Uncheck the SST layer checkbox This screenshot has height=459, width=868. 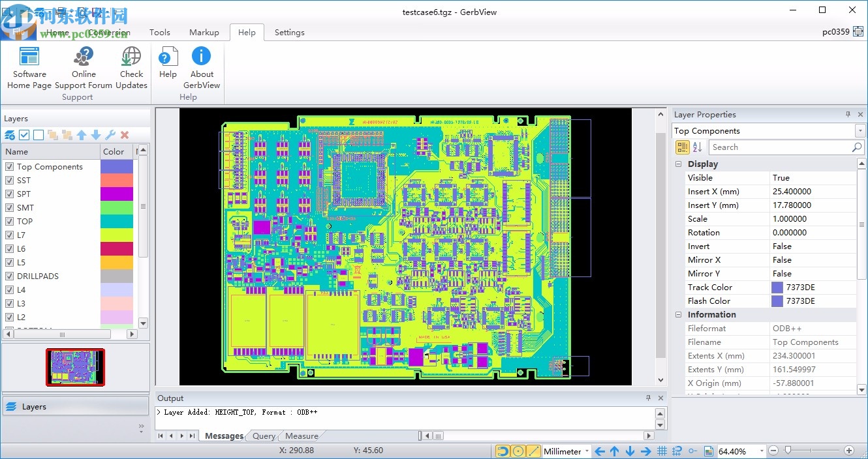point(10,181)
